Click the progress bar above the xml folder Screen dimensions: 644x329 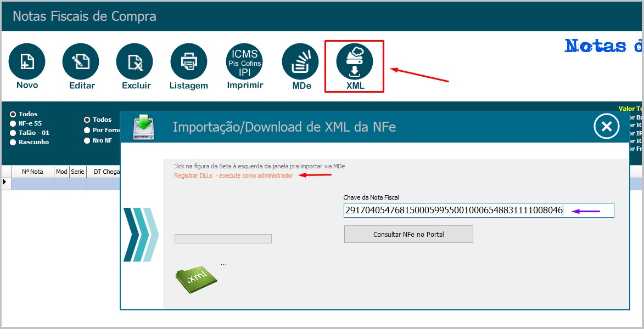(223, 239)
